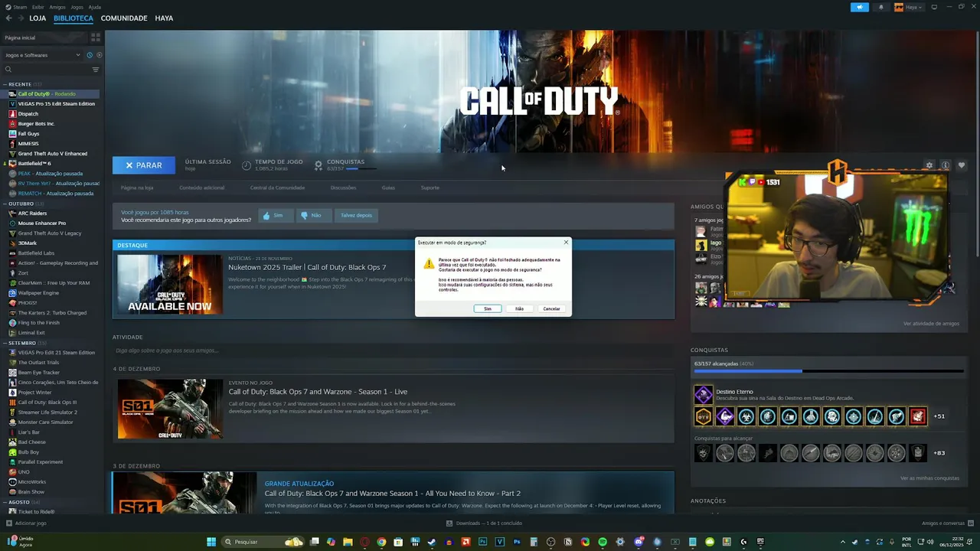Switch the library to grid view icon
The width and height of the screenshot is (980, 551).
(x=96, y=37)
